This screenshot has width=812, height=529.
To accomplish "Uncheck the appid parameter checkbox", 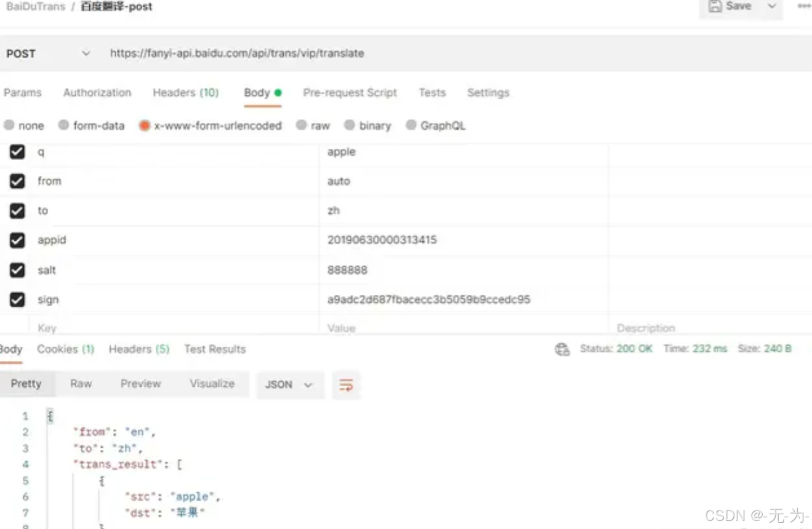I will [17, 240].
